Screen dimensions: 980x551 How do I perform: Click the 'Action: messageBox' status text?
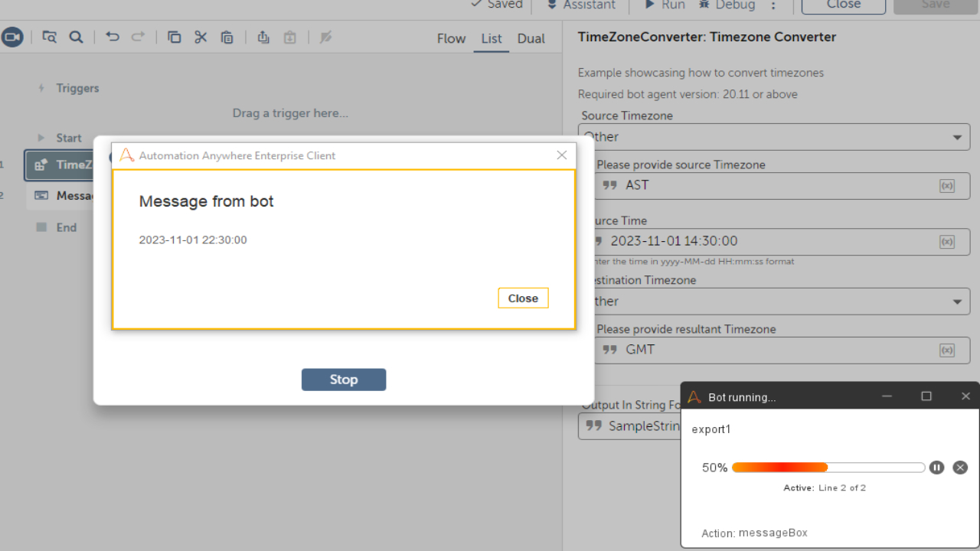754,533
